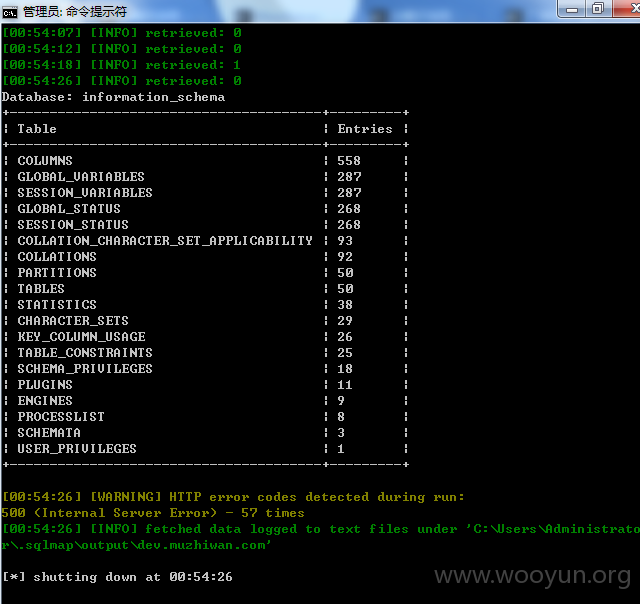Click the WARNING HTTP error codes line
The height and width of the screenshot is (604, 640).
coord(233,497)
